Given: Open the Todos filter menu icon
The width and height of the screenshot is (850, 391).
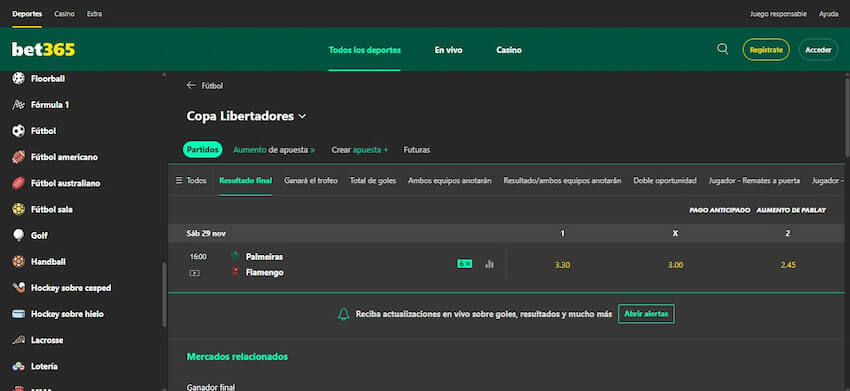Looking at the screenshot, I should (x=179, y=181).
